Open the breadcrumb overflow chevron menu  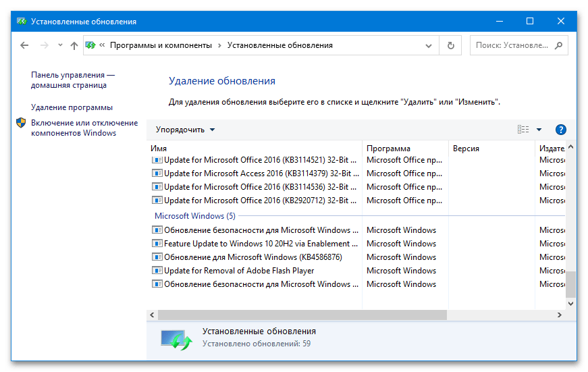click(102, 45)
